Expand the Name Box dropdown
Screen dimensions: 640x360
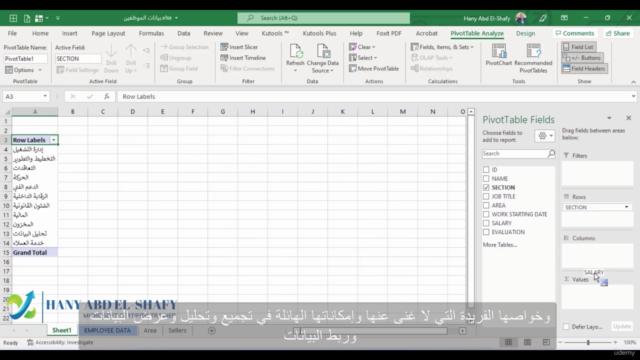click(45, 96)
